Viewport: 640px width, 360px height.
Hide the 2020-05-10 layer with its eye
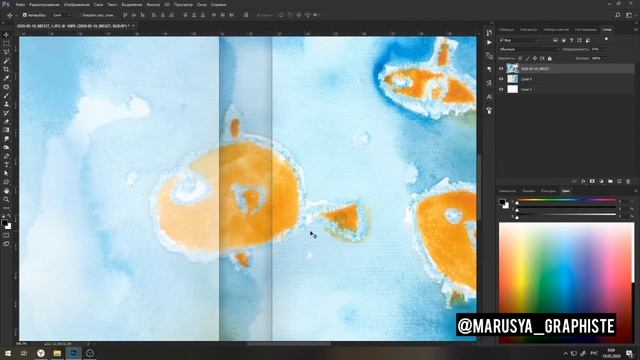501,69
